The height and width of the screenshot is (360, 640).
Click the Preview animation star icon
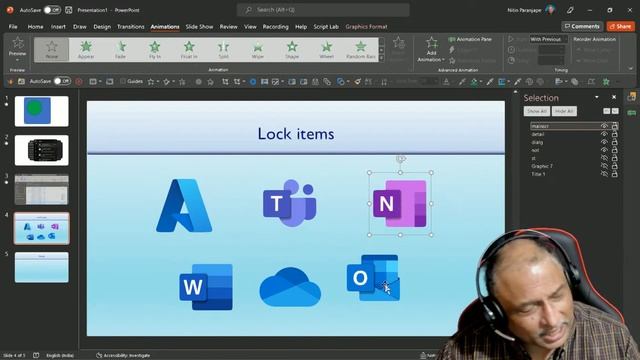(x=18, y=43)
